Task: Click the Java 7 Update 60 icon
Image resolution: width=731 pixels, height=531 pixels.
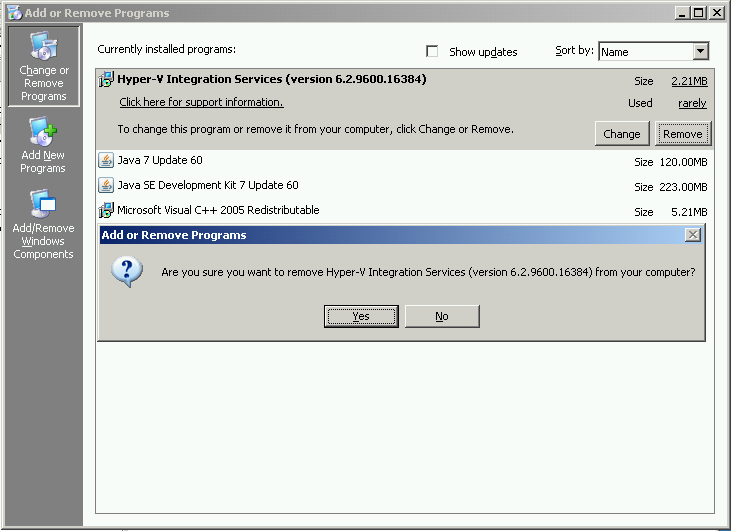Action: click(x=106, y=160)
